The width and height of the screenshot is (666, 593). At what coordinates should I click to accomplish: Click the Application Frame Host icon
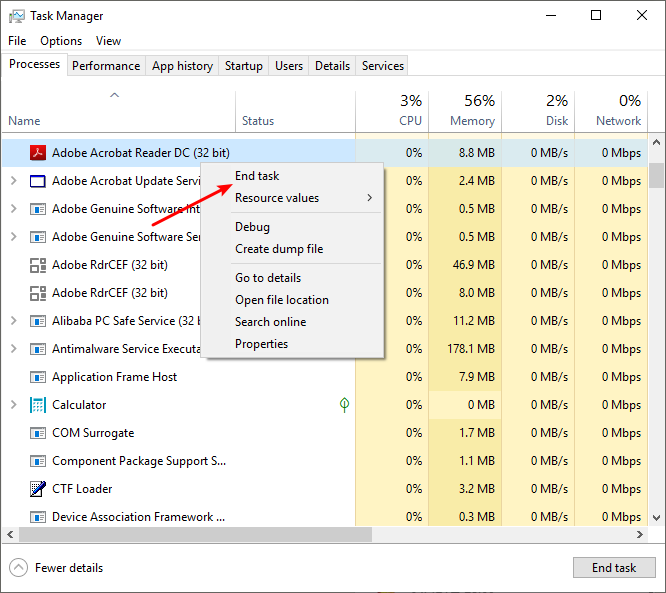click(x=38, y=377)
